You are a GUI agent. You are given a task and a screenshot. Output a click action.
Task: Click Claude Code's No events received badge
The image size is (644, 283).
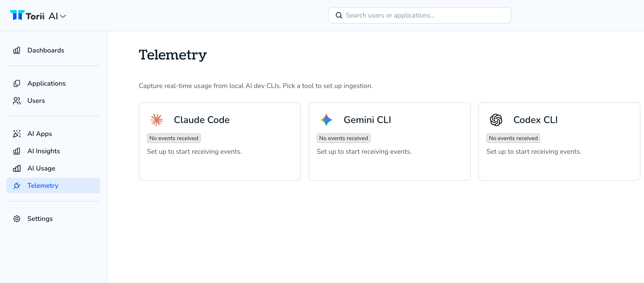tap(174, 138)
